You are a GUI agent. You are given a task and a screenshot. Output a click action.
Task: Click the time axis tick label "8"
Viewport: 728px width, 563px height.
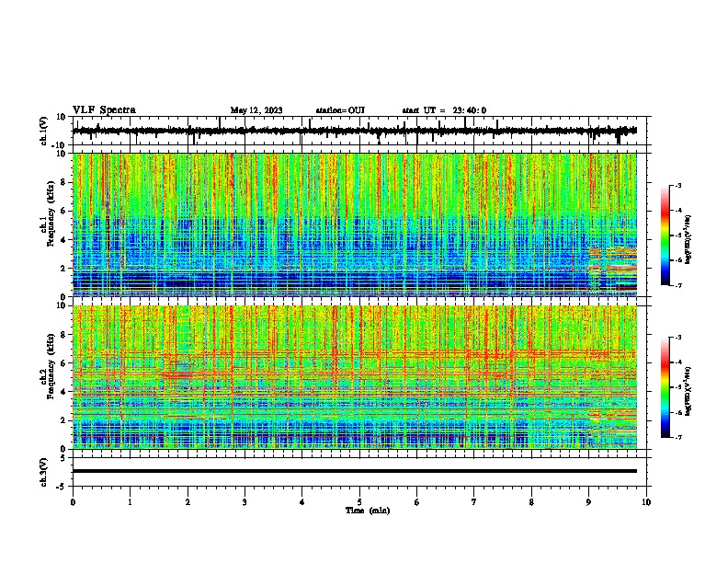coord(531,502)
